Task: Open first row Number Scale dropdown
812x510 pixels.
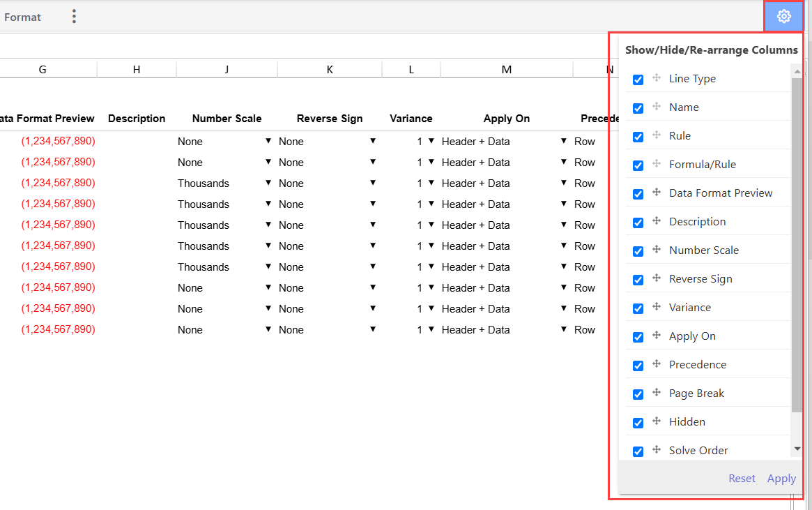Action: point(268,141)
